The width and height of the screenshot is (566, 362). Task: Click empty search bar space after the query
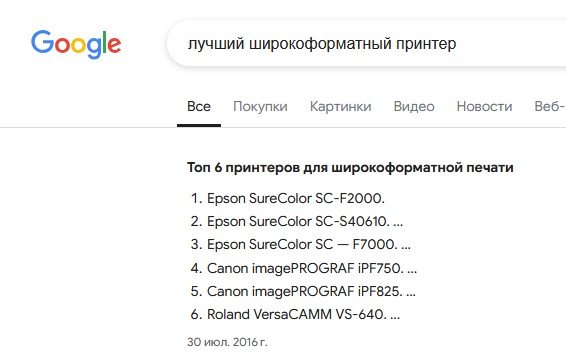(x=513, y=44)
